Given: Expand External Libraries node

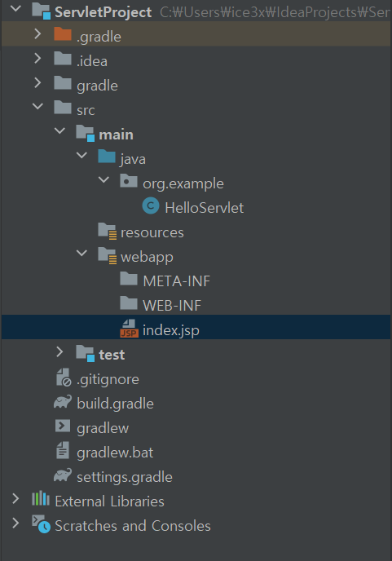Looking at the screenshot, I should point(15,498).
